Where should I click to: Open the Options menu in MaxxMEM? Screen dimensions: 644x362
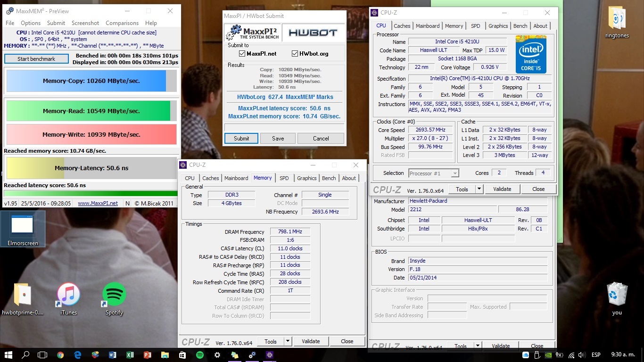click(31, 23)
